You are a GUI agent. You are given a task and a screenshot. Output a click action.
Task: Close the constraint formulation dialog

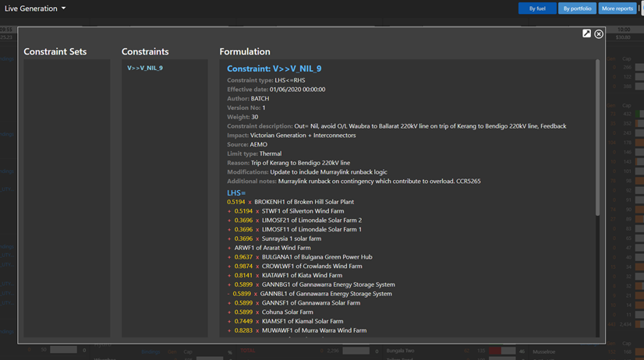[599, 34]
